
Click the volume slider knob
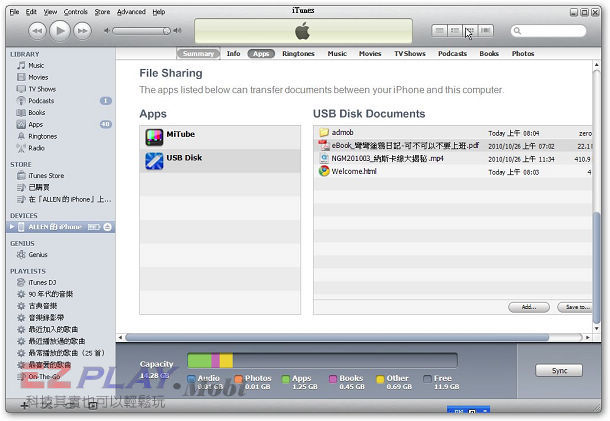(x=166, y=31)
